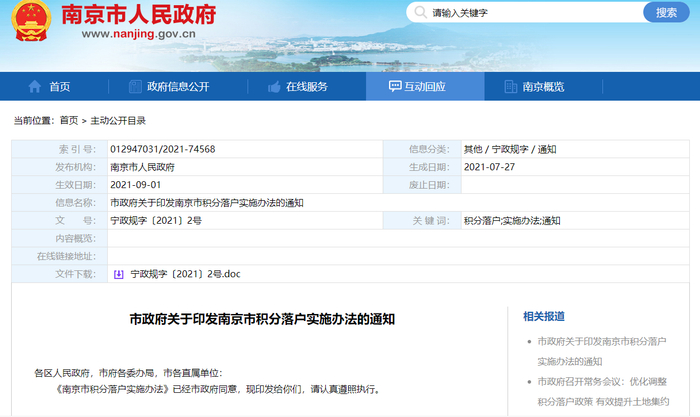
Task: Select the effective date 2021-09-01
Action: pyautogui.click(x=135, y=185)
